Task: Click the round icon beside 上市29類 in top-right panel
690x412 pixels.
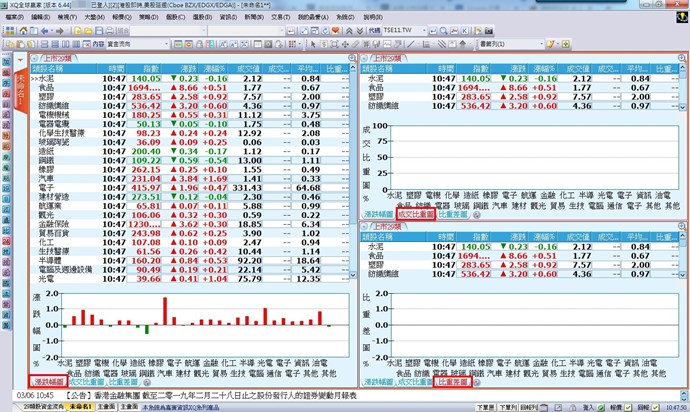Action: click(x=364, y=58)
